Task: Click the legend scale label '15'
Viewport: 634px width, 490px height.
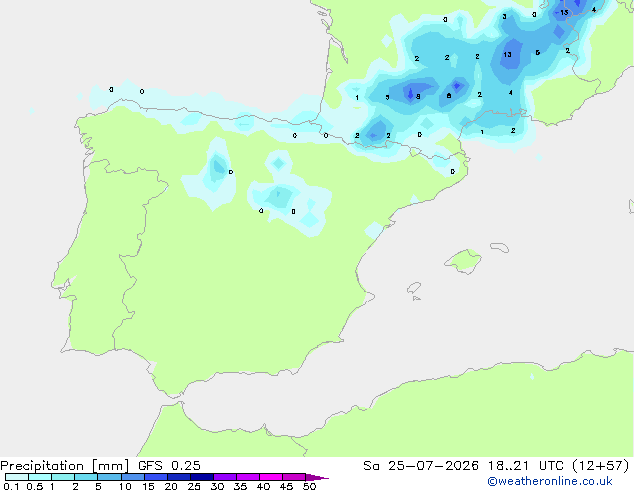Action: [x=148, y=486]
